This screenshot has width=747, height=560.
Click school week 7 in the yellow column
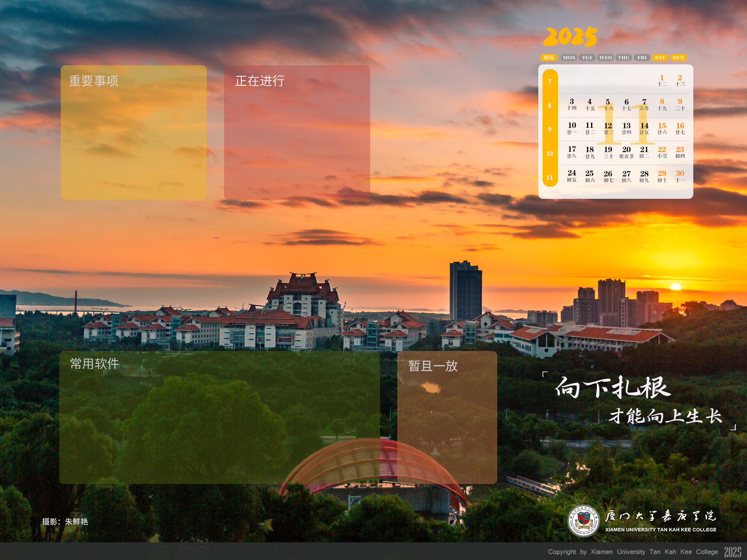coord(550,82)
